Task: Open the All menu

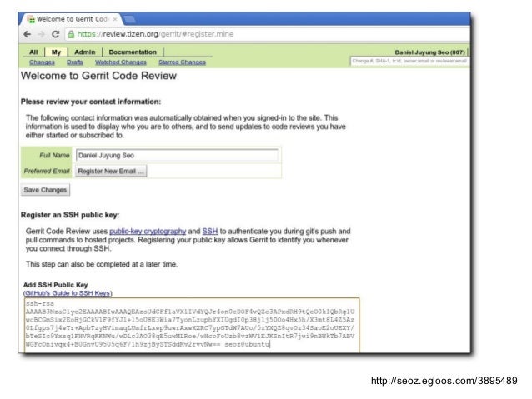Action: [33, 52]
